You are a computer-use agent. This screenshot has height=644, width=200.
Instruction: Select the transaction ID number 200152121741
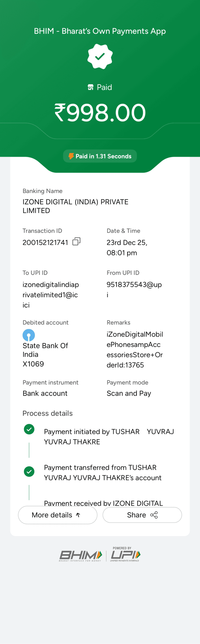tap(45, 243)
